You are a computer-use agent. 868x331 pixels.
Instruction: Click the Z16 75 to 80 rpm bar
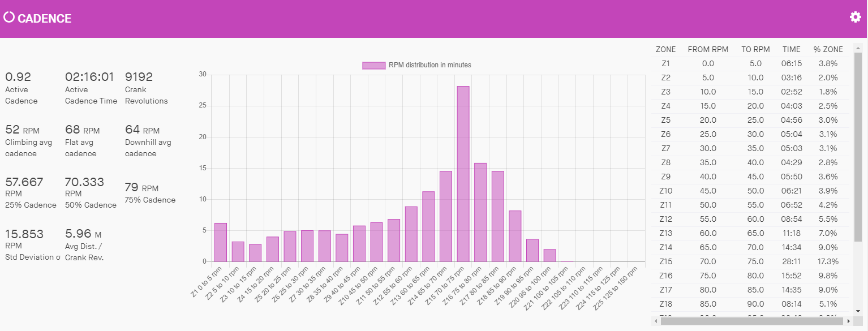point(480,212)
